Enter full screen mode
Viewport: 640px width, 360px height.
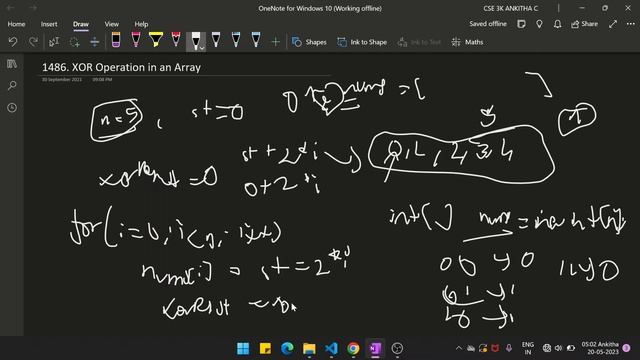click(613, 24)
